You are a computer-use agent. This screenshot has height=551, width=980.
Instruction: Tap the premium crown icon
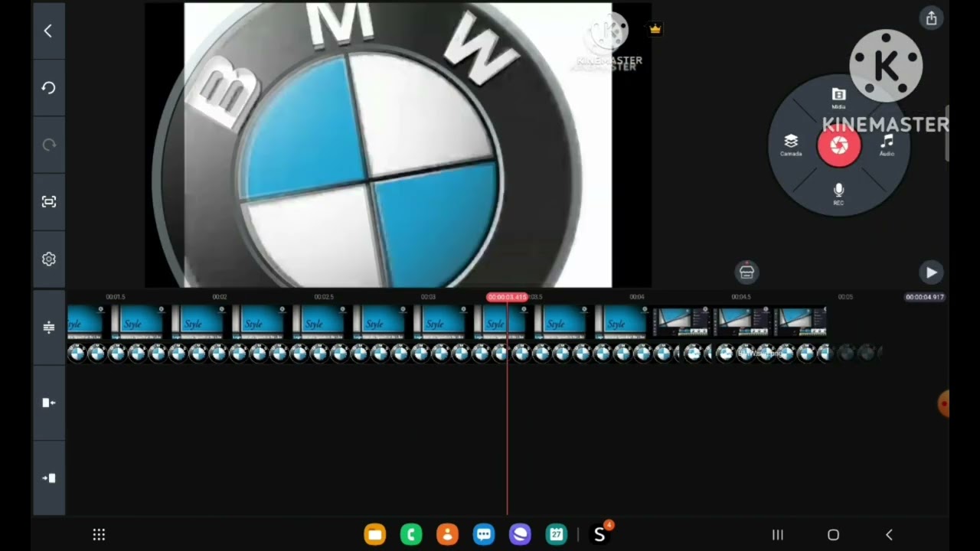tap(655, 29)
